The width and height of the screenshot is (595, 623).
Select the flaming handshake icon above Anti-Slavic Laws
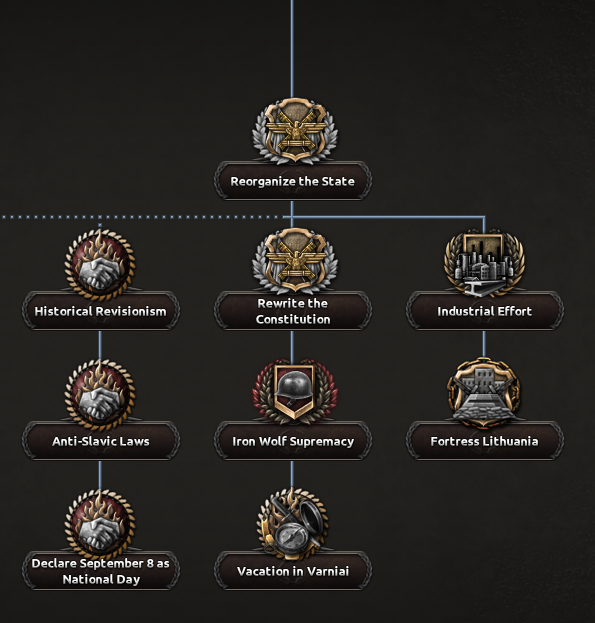(x=100, y=394)
